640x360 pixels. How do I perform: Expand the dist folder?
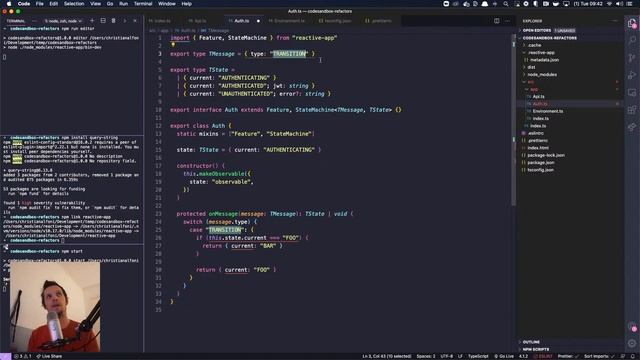531,67
